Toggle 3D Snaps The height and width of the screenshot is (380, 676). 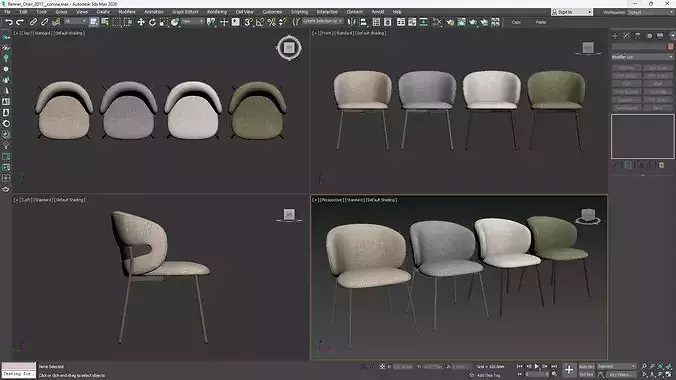(248, 22)
